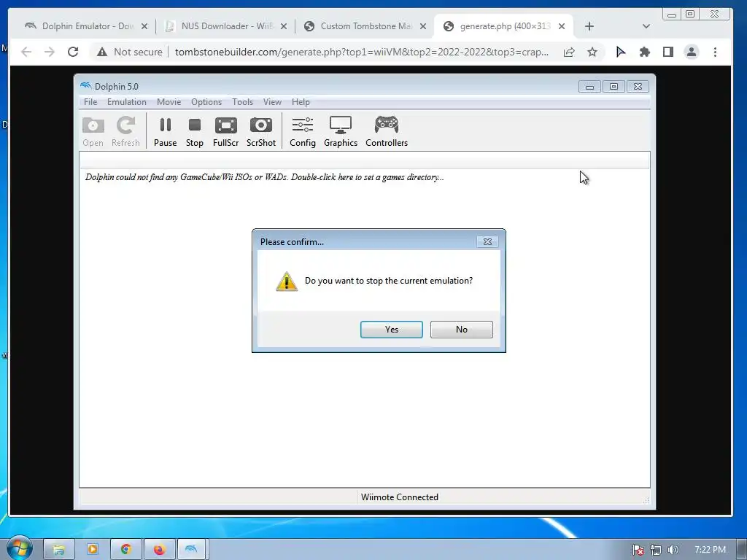Screen dimensions: 747x560
Task: Open Graphics settings in Dolphin toolbar
Action: coord(341,131)
